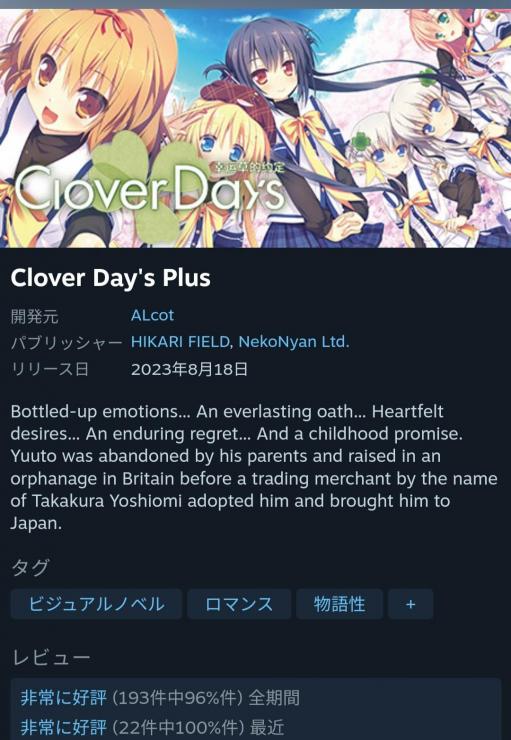Image resolution: width=511 pixels, height=740 pixels.
Task: Click the Clover Day's Plus title
Action: pyautogui.click(x=110, y=278)
